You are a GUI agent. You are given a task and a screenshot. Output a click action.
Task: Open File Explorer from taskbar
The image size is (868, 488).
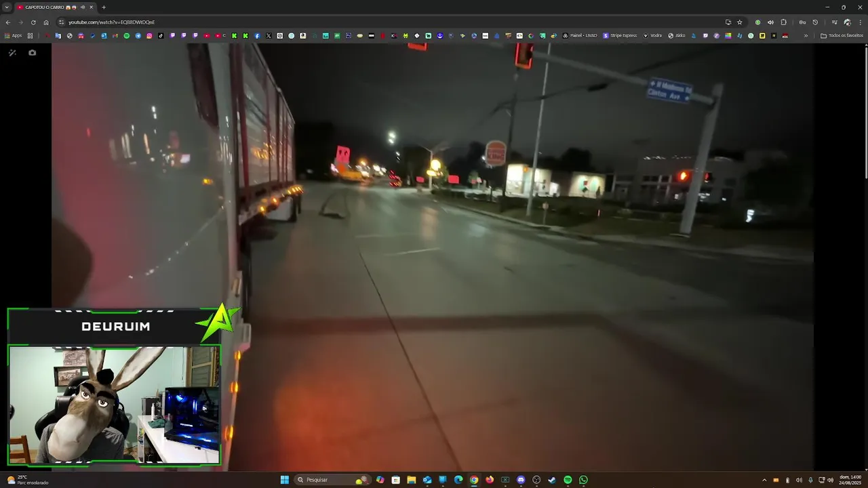pyautogui.click(x=411, y=480)
